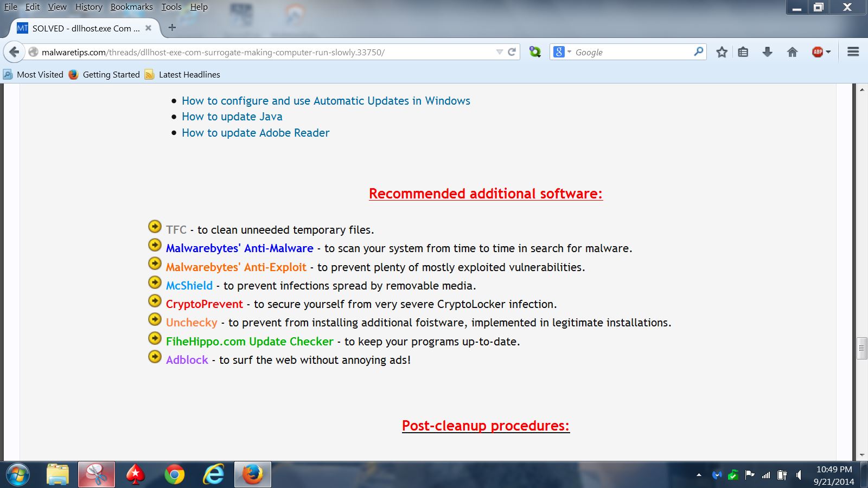The width and height of the screenshot is (868, 488).
Task: Click the green toolbar extension icon left of search
Action: pyautogui.click(x=535, y=52)
